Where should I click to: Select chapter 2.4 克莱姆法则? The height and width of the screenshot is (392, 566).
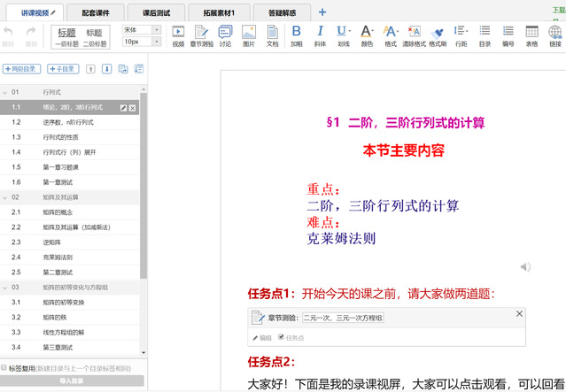69,257
